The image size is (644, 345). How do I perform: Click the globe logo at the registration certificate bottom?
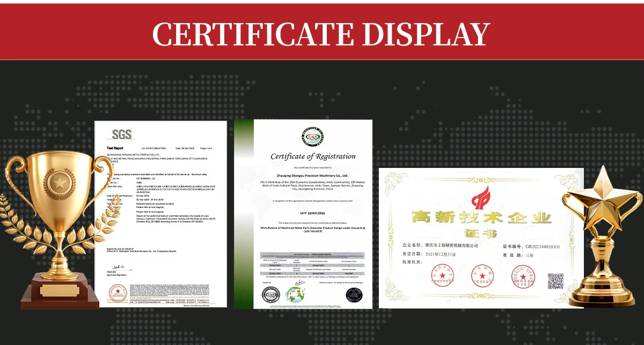(x=296, y=295)
